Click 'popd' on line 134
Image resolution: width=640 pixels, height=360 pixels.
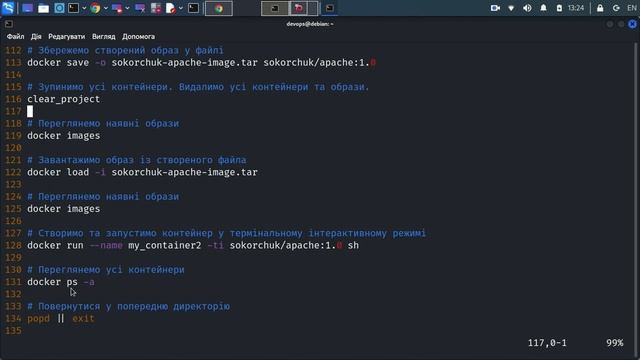(38, 318)
